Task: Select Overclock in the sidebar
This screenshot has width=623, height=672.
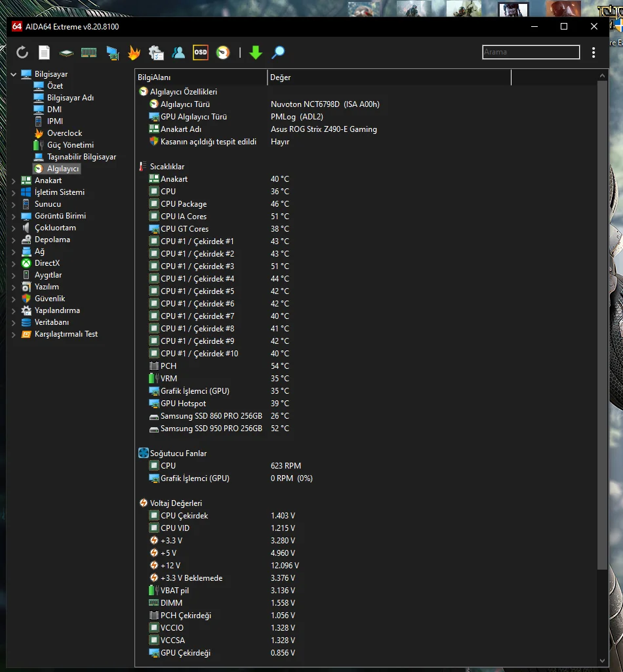Action: 64,133
